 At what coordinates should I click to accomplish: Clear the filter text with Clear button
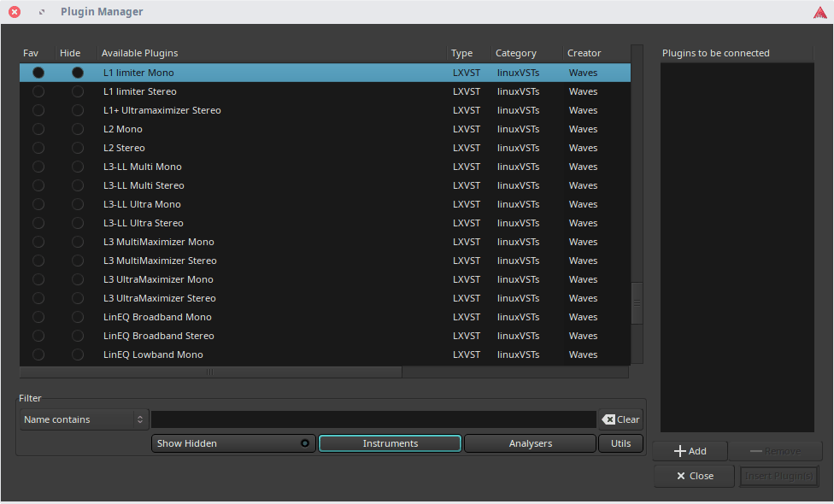[620, 419]
